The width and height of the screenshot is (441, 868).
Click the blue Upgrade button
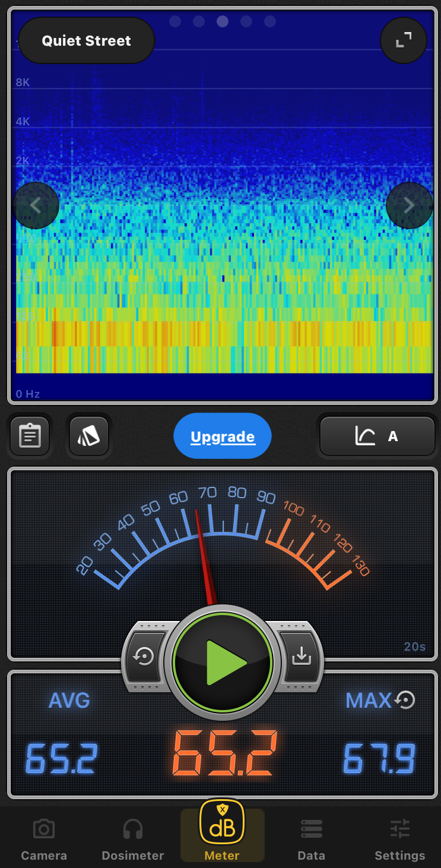(x=223, y=437)
